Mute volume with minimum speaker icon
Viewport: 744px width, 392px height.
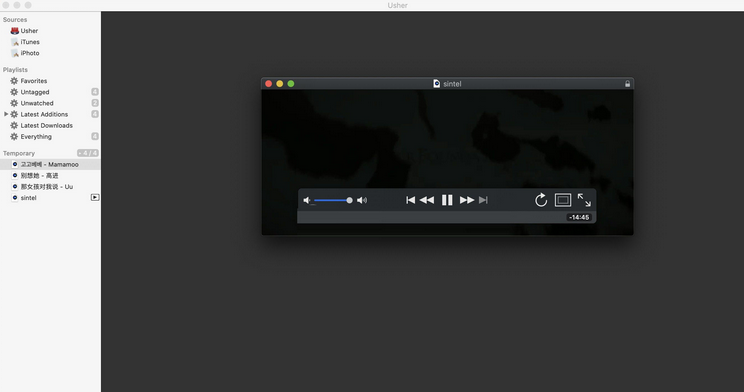307,200
